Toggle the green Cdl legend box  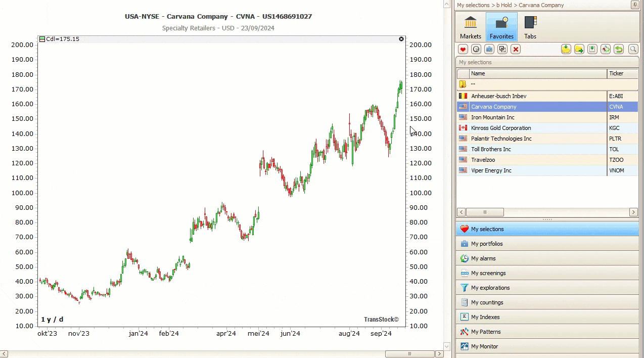[x=42, y=39]
